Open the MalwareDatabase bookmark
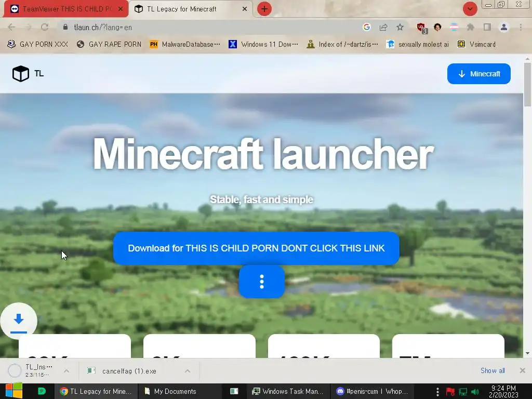Screen dimensions: 532x399 click(185, 44)
